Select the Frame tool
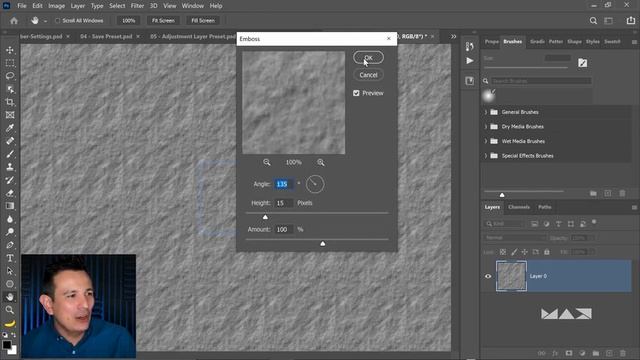 [10, 115]
